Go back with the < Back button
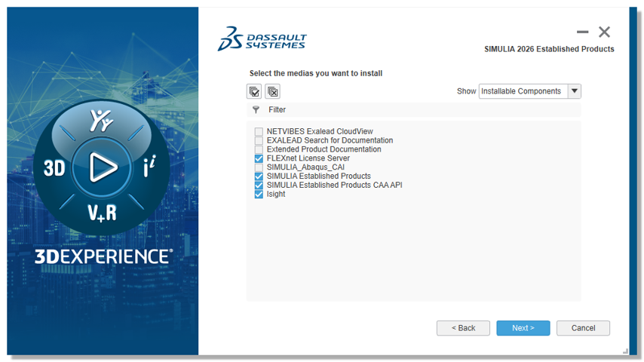The image size is (644, 362). tap(463, 328)
